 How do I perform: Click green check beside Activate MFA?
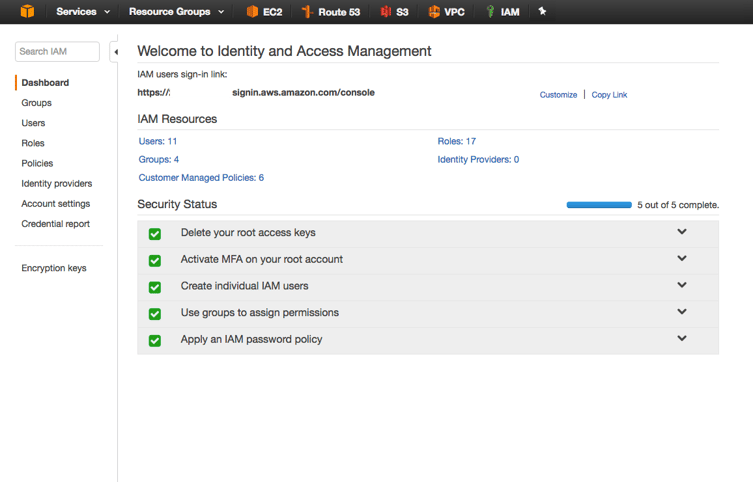coord(155,261)
